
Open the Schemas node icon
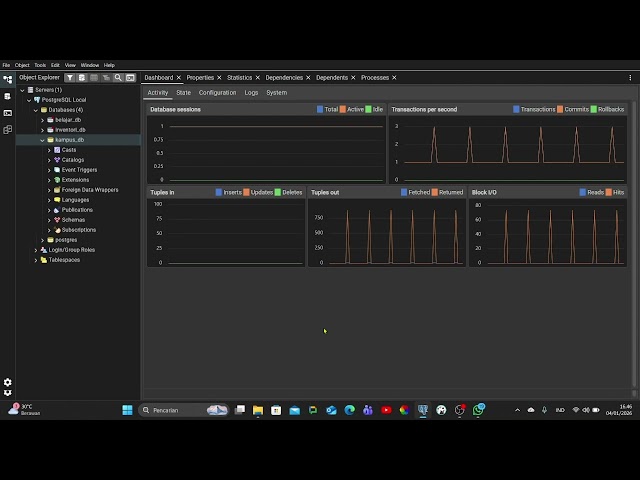click(57, 220)
